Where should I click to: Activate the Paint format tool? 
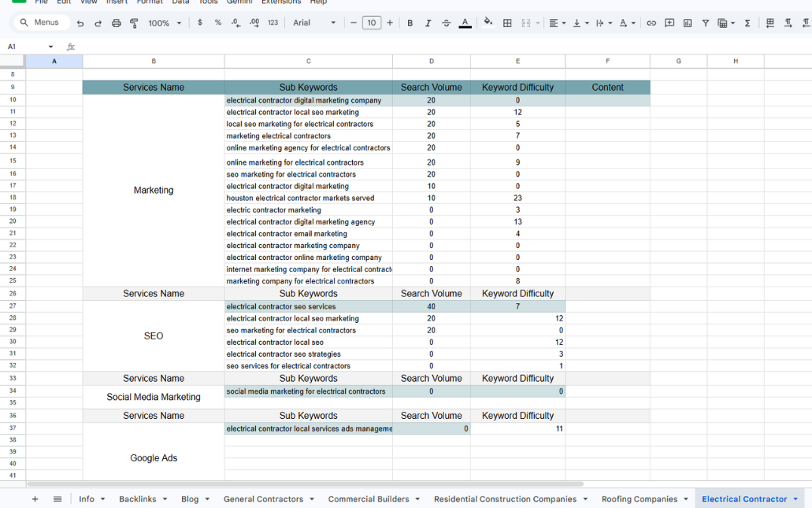tap(134, 23)
